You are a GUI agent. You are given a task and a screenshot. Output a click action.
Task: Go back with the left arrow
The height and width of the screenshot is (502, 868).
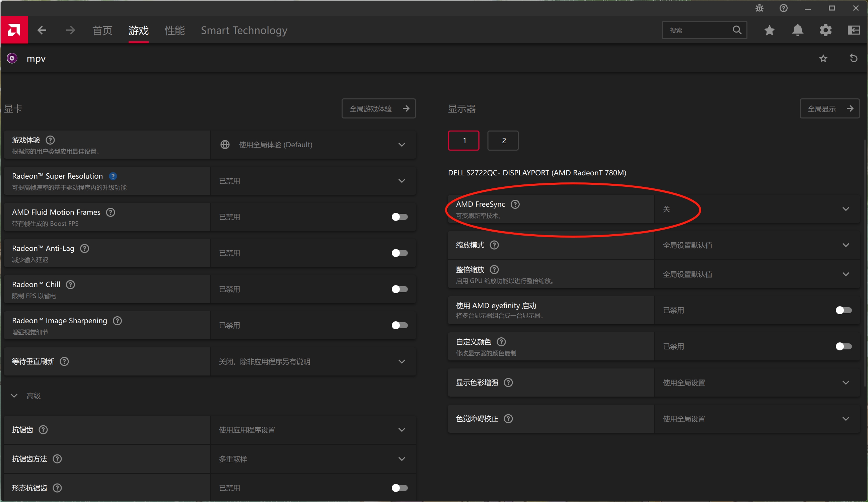42,30
